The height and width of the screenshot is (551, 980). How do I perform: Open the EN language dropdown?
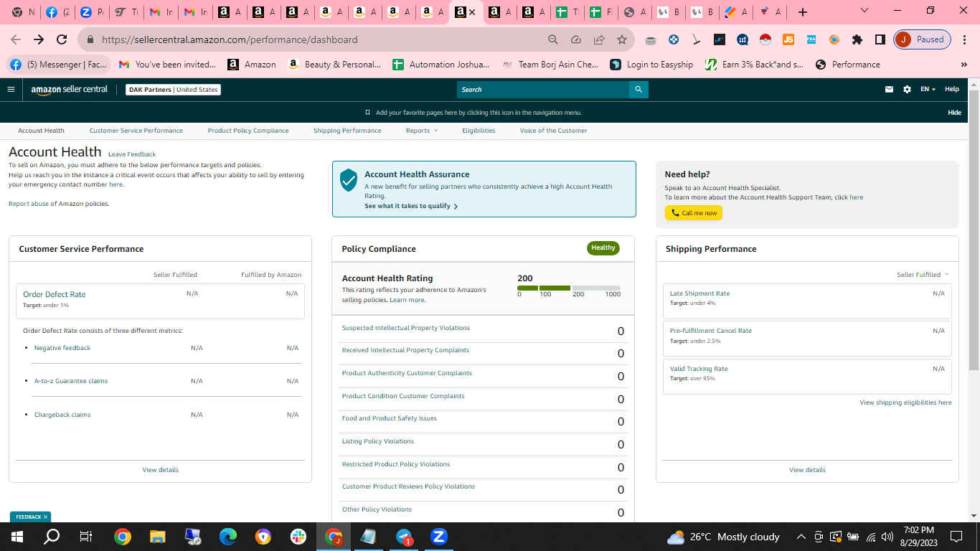coord(928,90)
